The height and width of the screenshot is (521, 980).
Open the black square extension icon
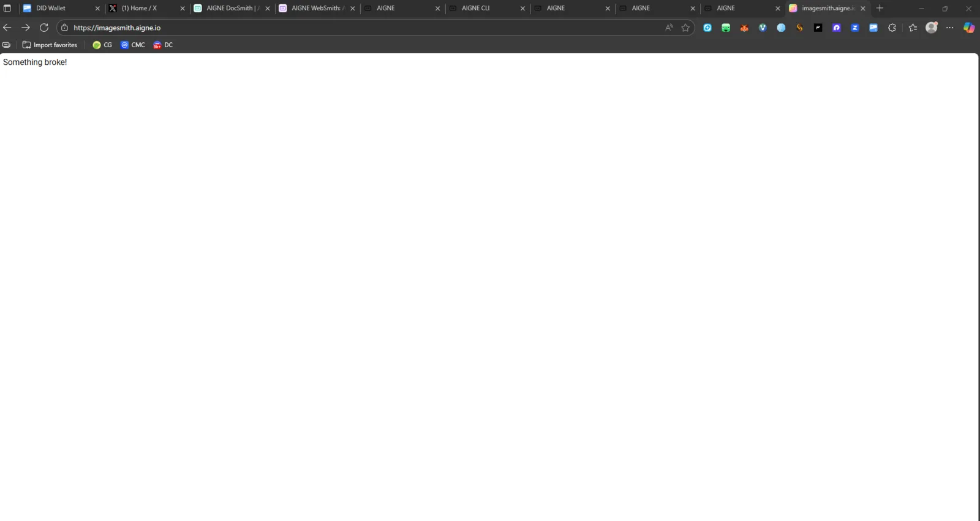(818, 28)
